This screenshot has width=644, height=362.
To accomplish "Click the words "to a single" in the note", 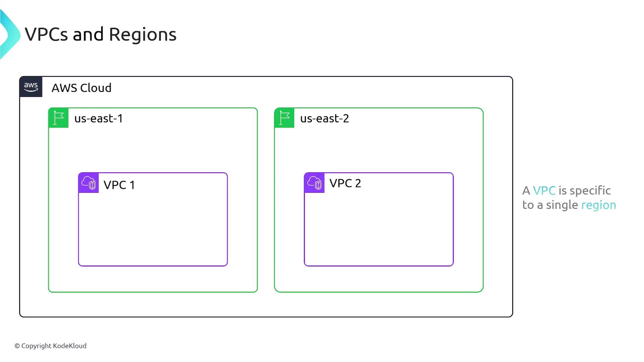I will click(x=550, y=205).
